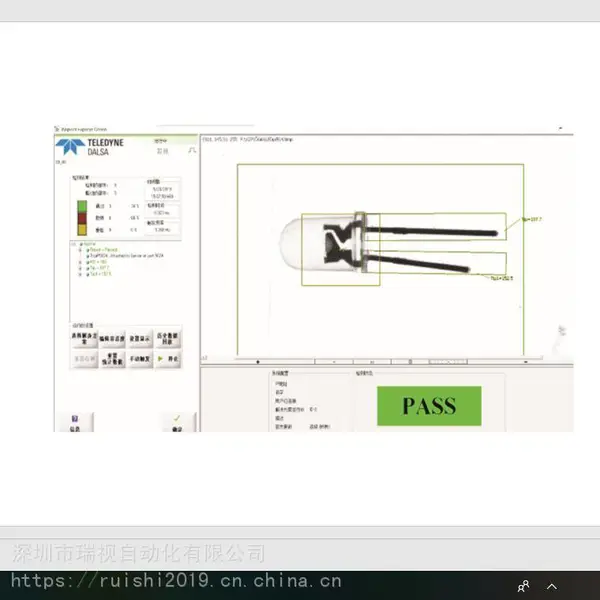Click the red fail indicator light
The height and width of the screenshot is (600, 600).
pyautogui.click(x=82, y=218)
